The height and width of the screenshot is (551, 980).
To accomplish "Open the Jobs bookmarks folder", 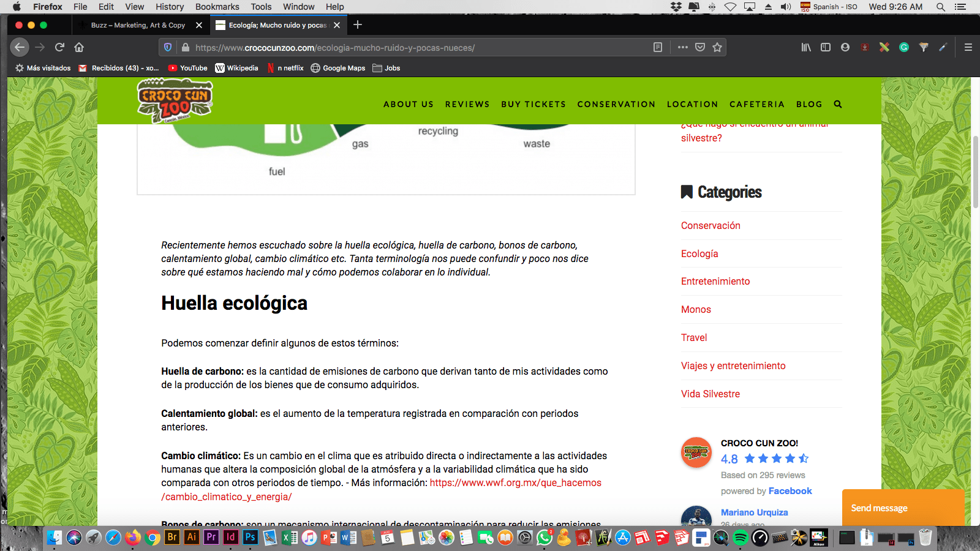I will (x=386, y=68).
